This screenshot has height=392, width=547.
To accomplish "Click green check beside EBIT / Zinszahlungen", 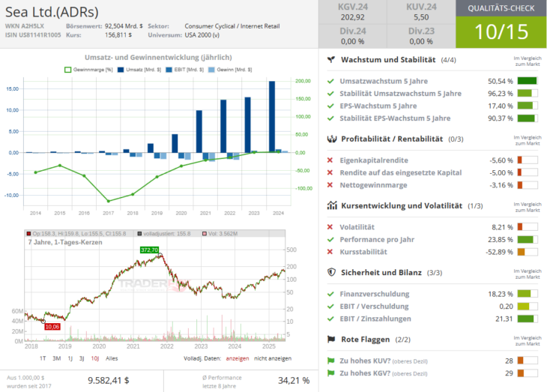I will pyautogui.click(x=330, y=319).
